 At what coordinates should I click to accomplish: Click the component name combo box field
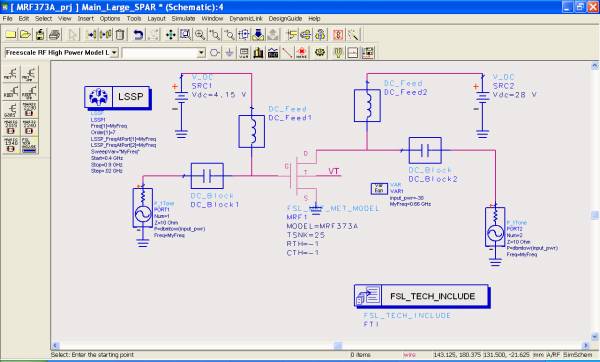click(163, 53)
